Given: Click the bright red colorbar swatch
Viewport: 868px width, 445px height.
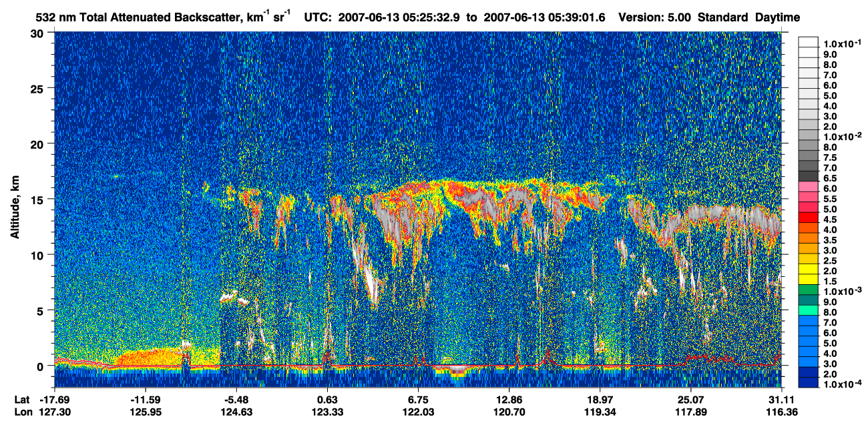Looking at the screenshot, I should coord(808,217).
